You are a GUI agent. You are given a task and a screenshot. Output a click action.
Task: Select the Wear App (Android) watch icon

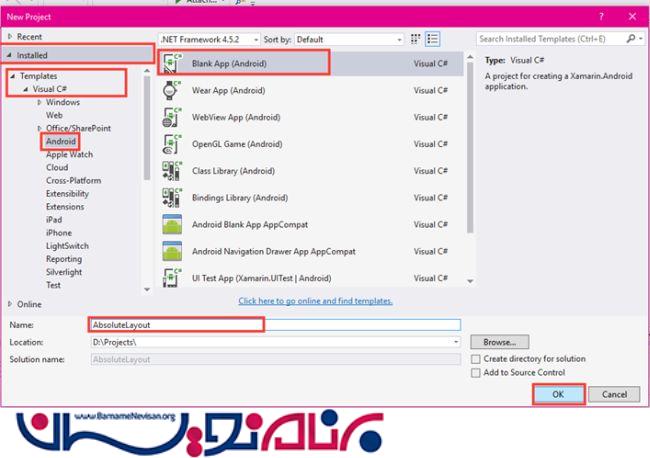coord(171,90)
